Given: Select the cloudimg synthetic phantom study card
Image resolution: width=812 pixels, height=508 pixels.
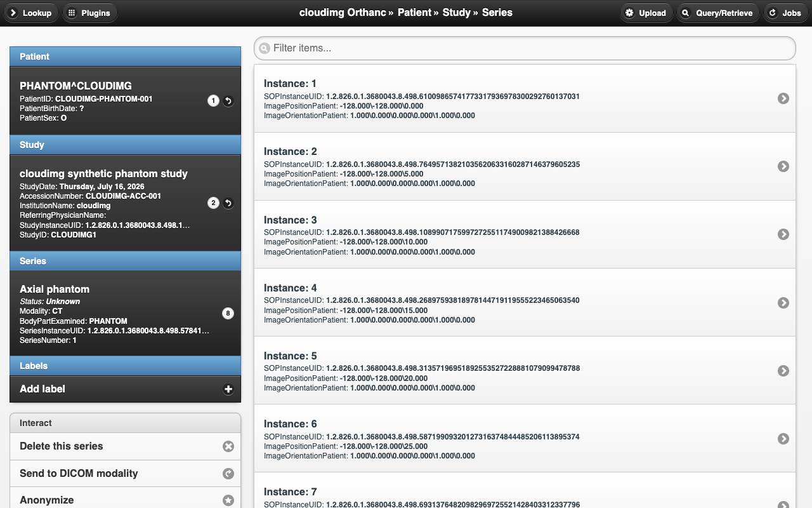Looking at the screenshot, I should (x=125, y=203).
